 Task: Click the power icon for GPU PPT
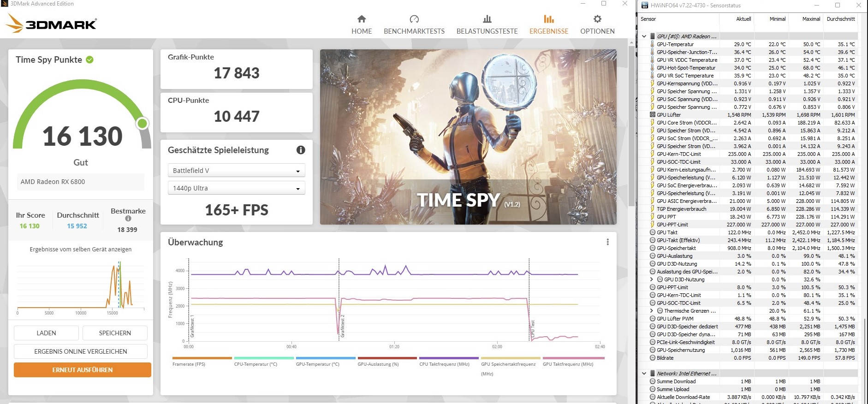pos(652,217)
